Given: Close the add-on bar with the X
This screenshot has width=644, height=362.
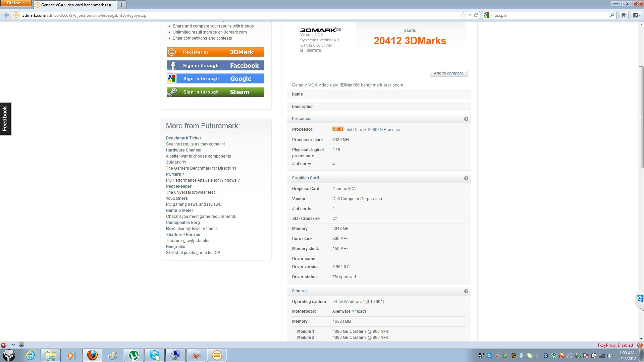Looking at the screenshot, I should pyautogui.click(x=13, y=345).
